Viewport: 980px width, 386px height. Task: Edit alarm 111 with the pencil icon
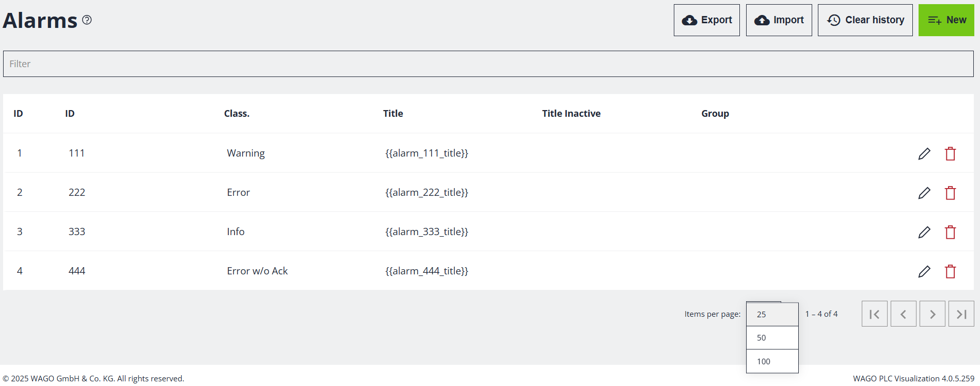pos(924,153)
